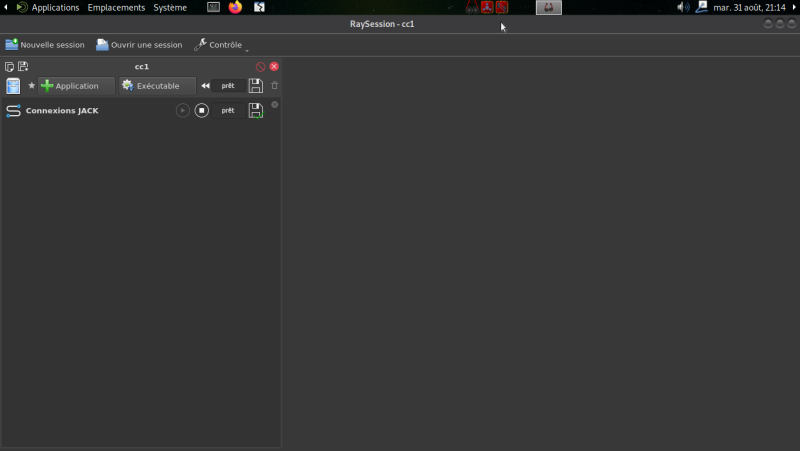Image resolution: width=800 pixels, height=451 pixels.
Task: Start Connexions JACK with the play button
Action: pyautogui.click(x=183, y=110)
